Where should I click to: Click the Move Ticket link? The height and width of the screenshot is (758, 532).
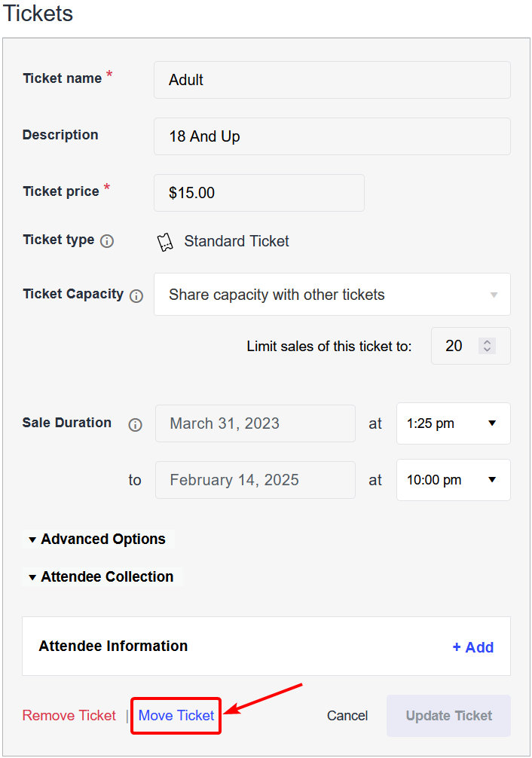(176, 716)
